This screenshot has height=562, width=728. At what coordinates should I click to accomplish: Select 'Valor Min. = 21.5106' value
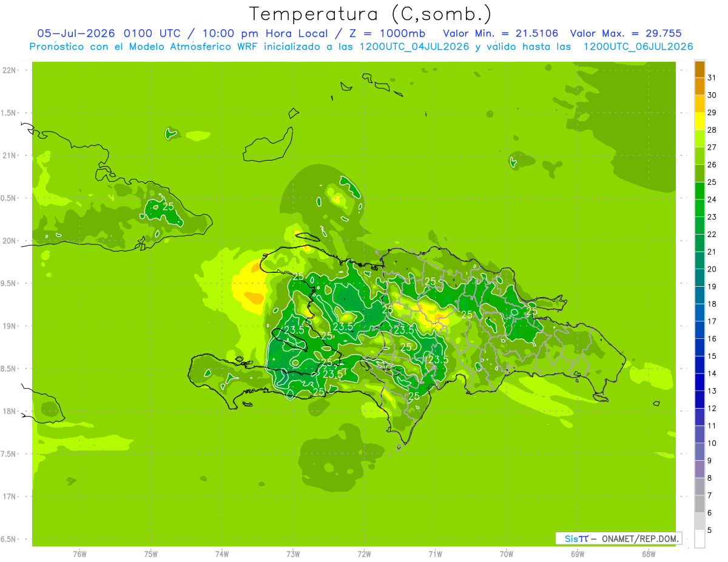500,33
